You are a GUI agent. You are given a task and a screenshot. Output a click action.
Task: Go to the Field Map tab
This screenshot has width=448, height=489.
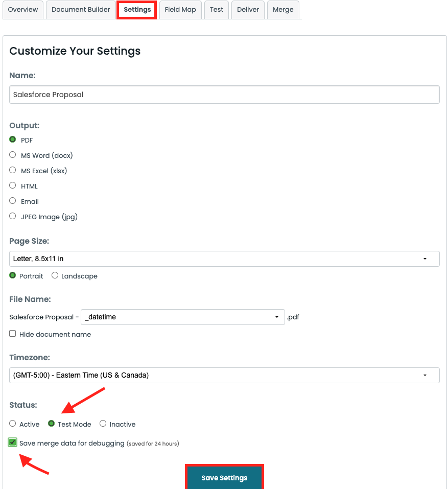click(x=180, y=10)
